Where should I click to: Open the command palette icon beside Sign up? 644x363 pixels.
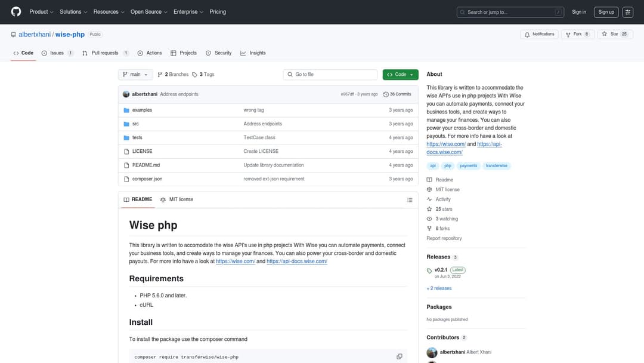pyautogui.click(x=627, y=12)
